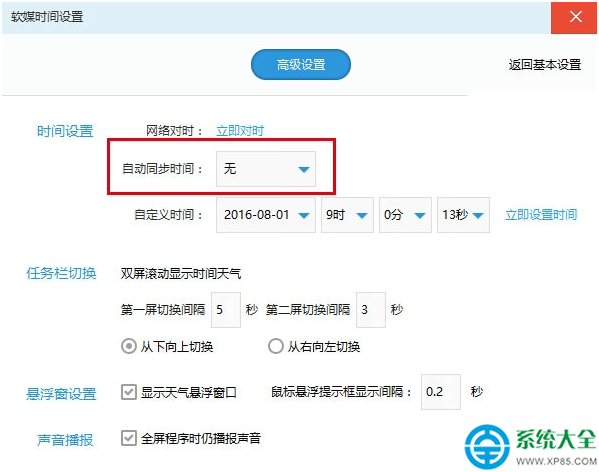
Task: Select the 任务栏切换 section label
Action: tap(61, 273)
